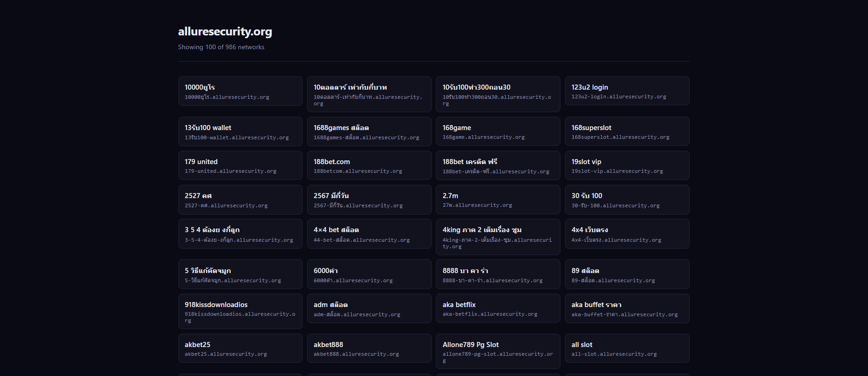Open the 918kissdownloadios card
The height and width of the screenshot is (376, 868).
point(240,311)
